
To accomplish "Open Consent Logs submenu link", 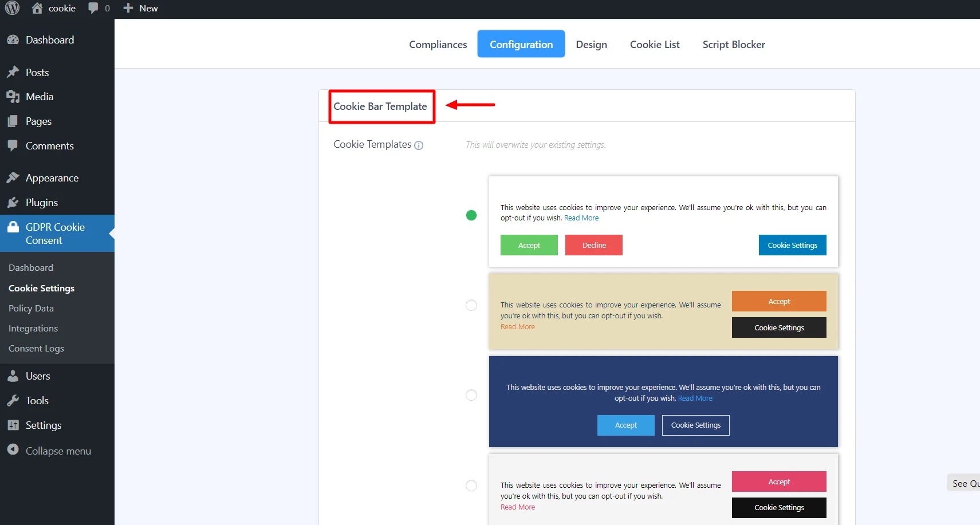I will click(36, 349).
